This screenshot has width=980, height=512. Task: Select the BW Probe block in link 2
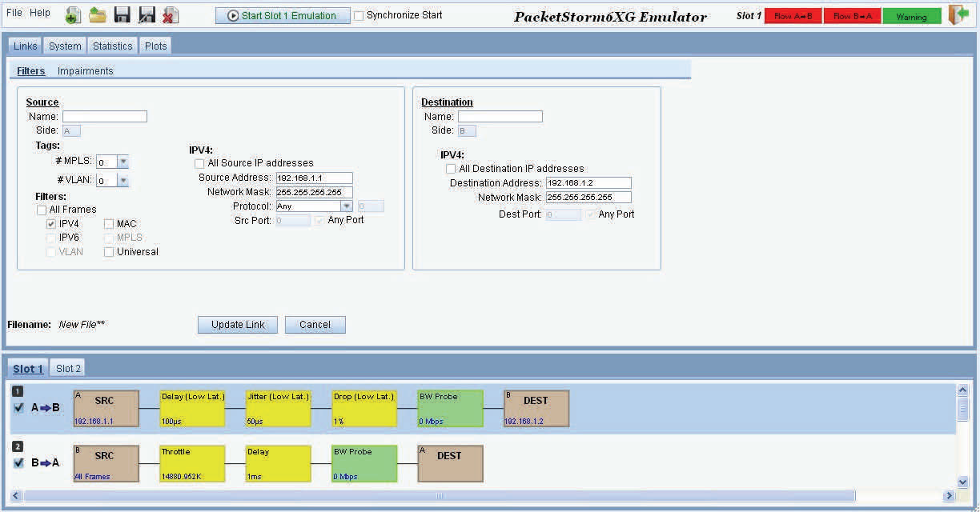(364, 464)
